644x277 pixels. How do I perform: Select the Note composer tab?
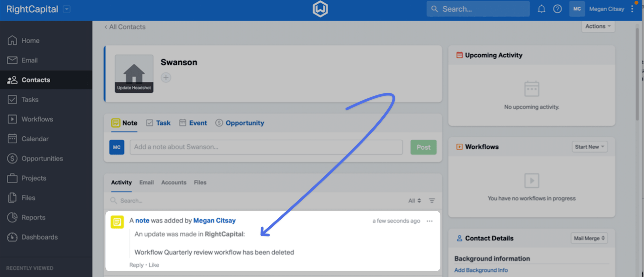(124, 123)
